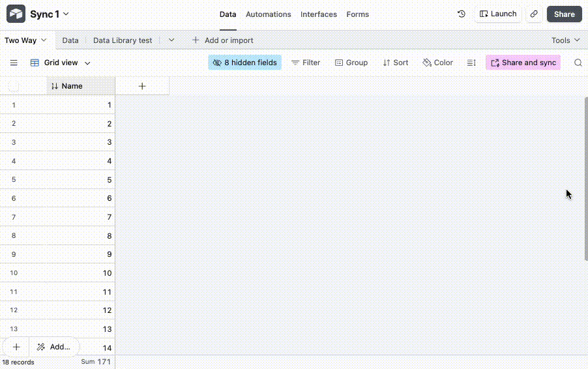Viewport: 588px width, 369px height.
Task: Open the Automations tab
Action: click(268, 14)
